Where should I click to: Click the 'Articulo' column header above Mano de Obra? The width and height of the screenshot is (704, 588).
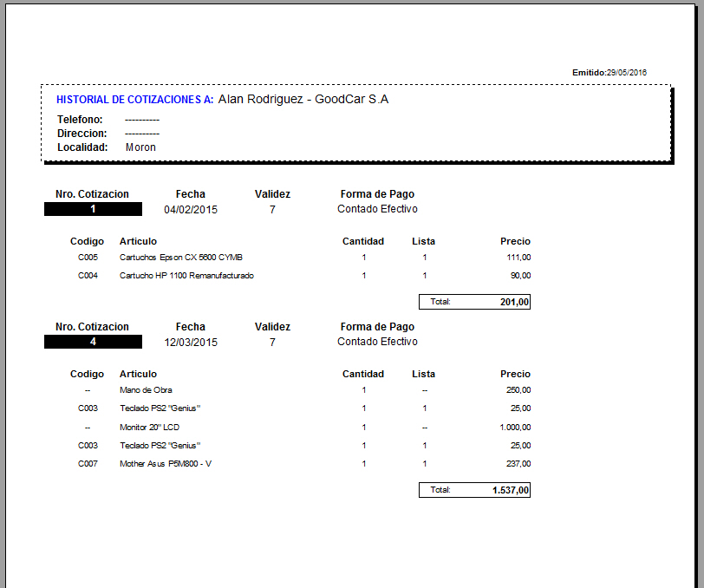point(139,374)
